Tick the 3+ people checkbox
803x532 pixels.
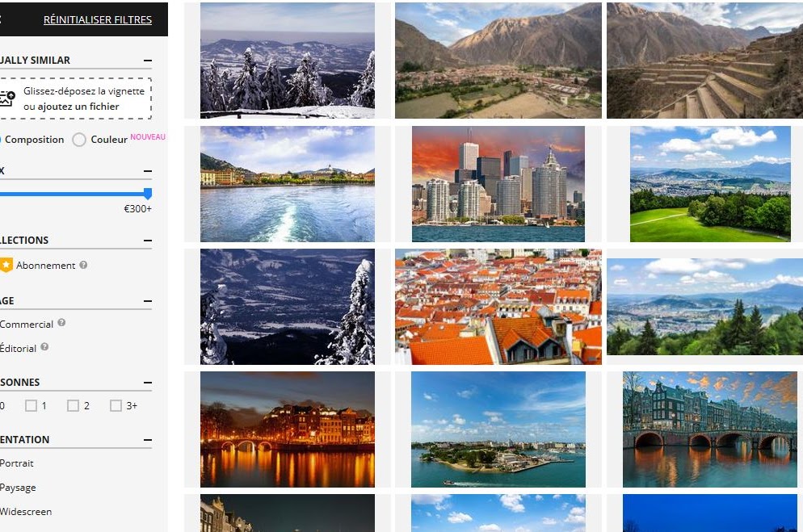116,405
